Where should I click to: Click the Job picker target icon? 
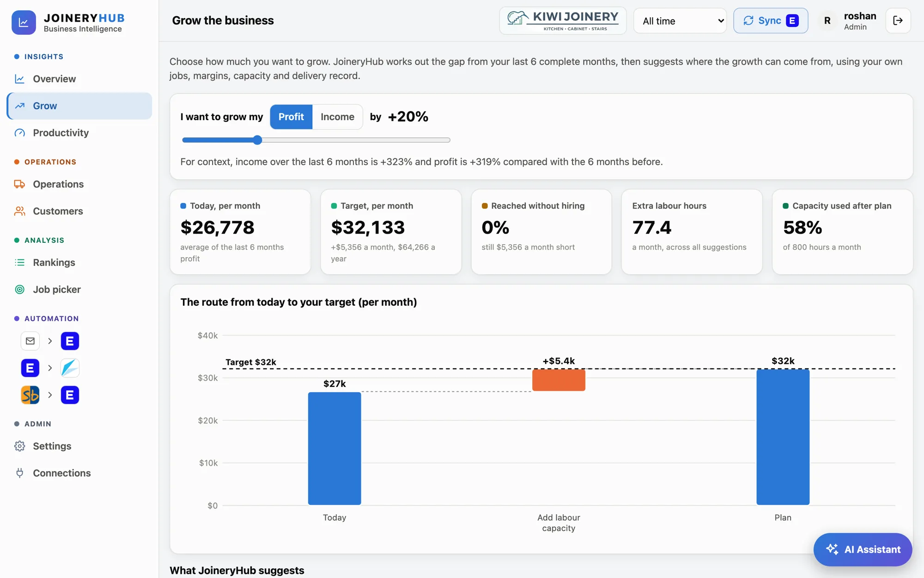coord(19,289)
